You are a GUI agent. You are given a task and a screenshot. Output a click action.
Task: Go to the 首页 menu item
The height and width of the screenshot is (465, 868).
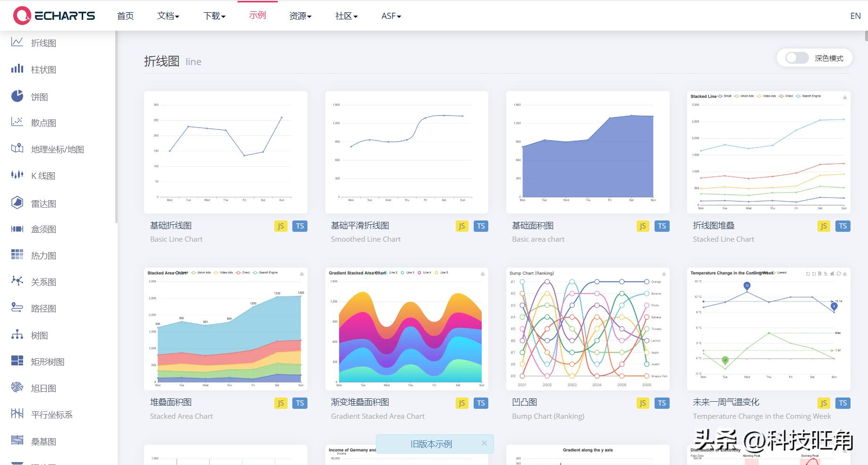125,16
